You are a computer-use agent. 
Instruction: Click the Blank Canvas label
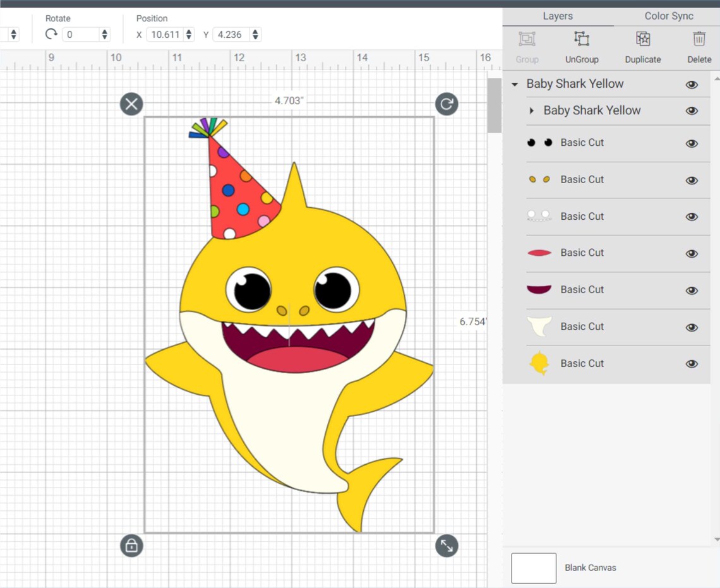click(x=590, y=568)
